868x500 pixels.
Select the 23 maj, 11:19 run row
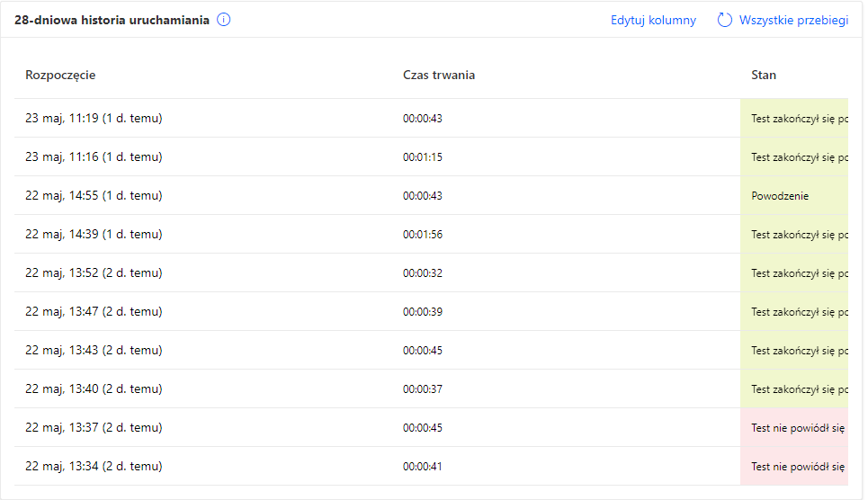point(94,118)
